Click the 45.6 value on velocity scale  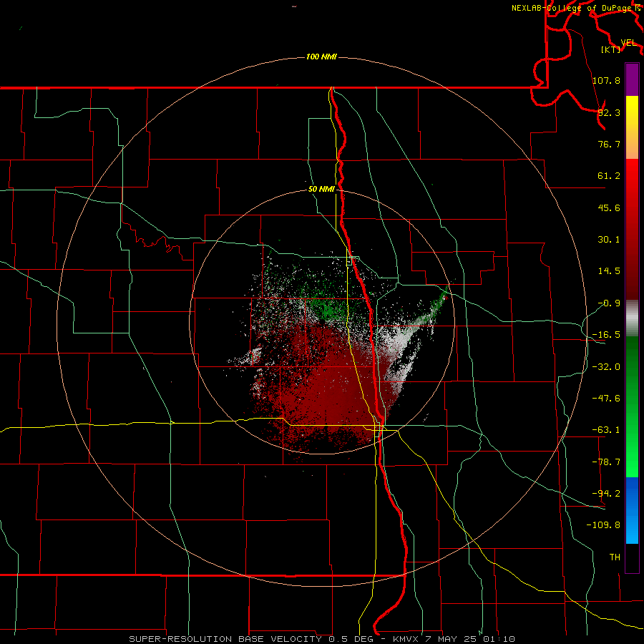[x=609, y=208]
